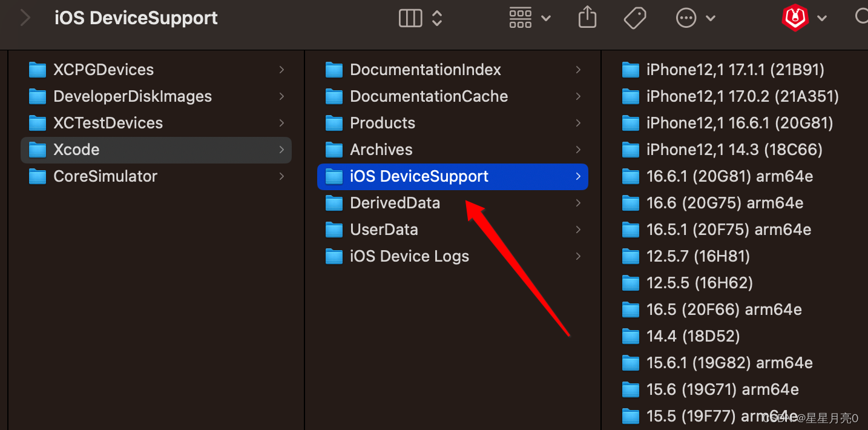Select the column view icon
This screenshot has width=868, height=430.
pos(410,18)
